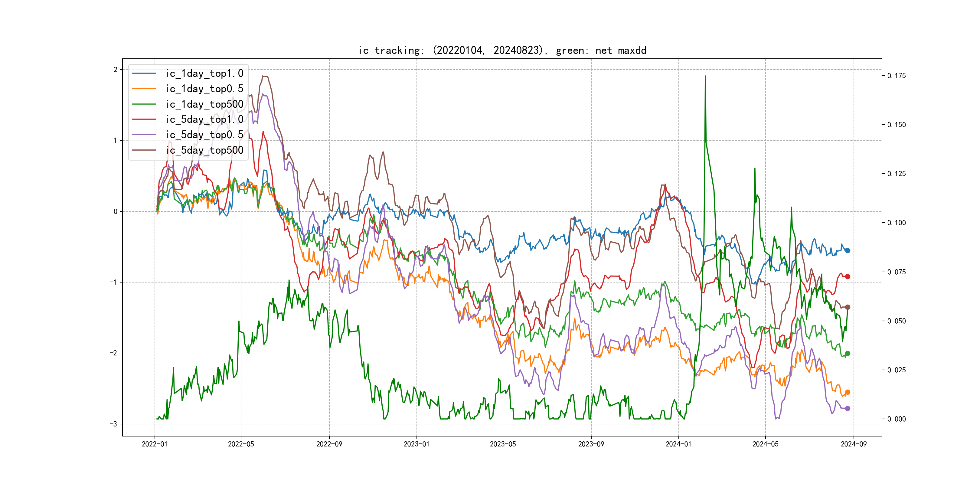The image size is (980, 490).
Task: Click the purple line swatch in legend
Action: click(144, 135)
